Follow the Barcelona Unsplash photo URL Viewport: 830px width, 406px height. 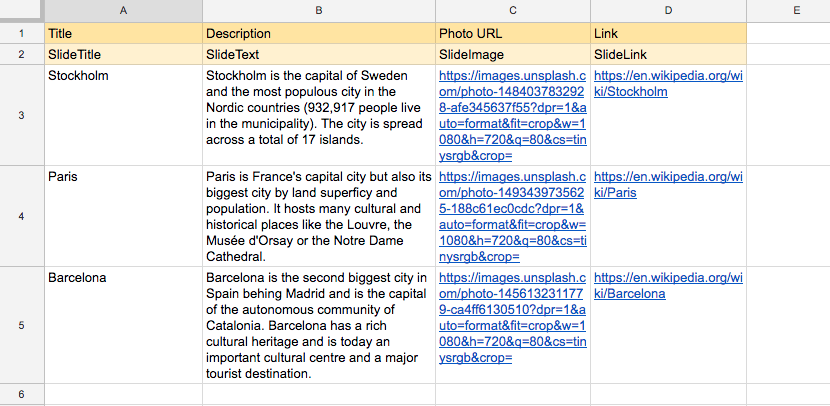pyautogui.click(x=512, y=317)
